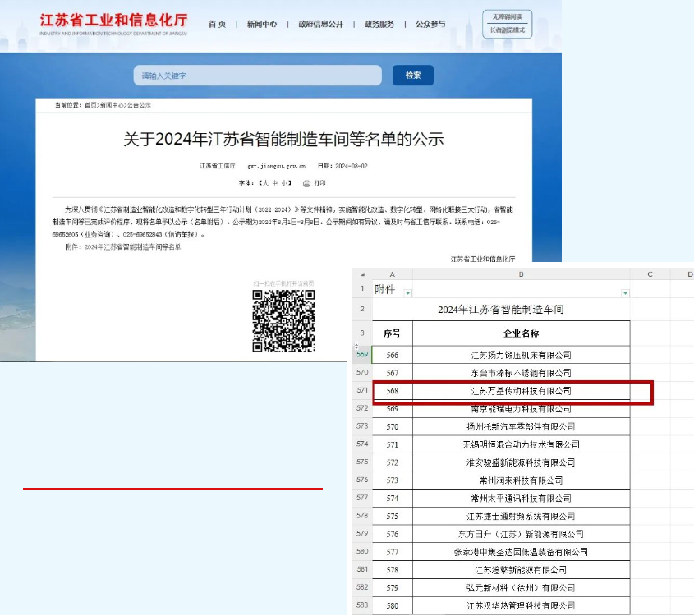The image size is (694, 616).
Task: Select column C header in the spreadsheet
Action: point(650,274)
